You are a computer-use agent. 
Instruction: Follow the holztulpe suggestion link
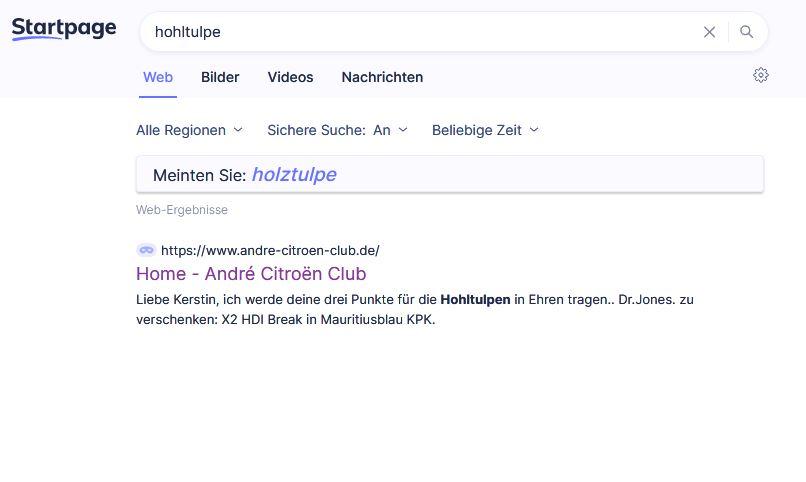click(294, 175)
